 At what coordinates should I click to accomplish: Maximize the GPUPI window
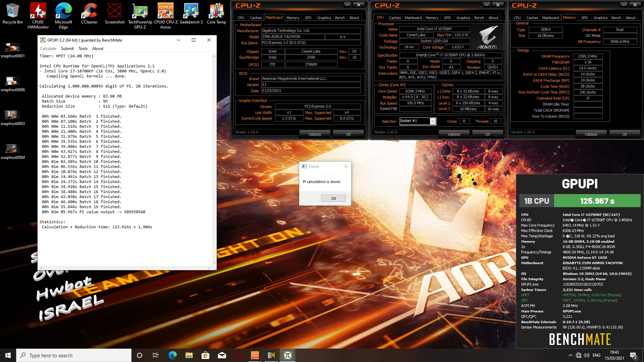[194, 40]
